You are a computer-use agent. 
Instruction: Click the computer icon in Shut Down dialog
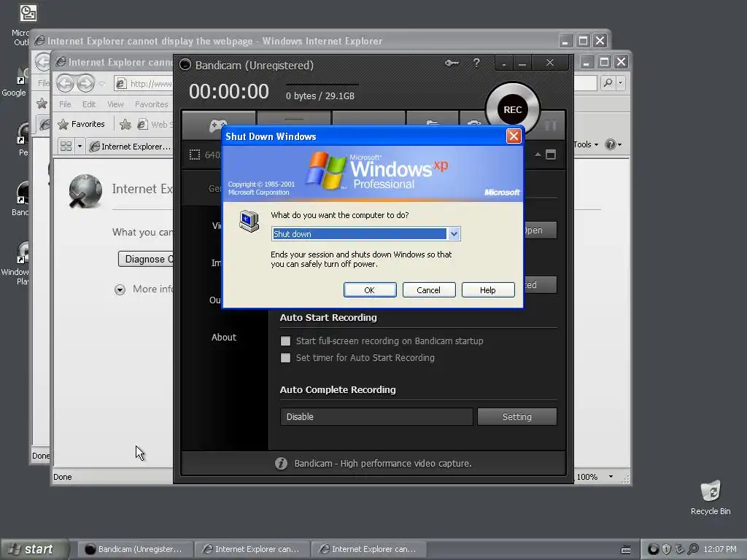249,221
